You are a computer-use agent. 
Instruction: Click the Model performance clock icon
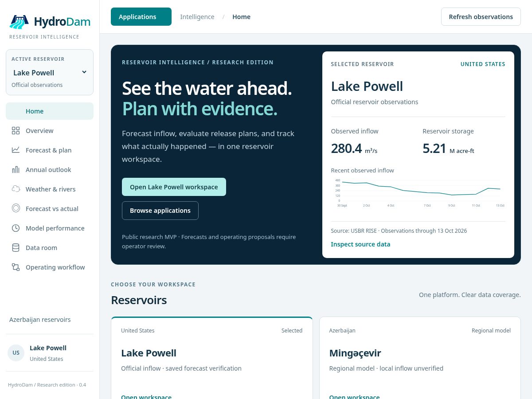(x=16, y=228)
